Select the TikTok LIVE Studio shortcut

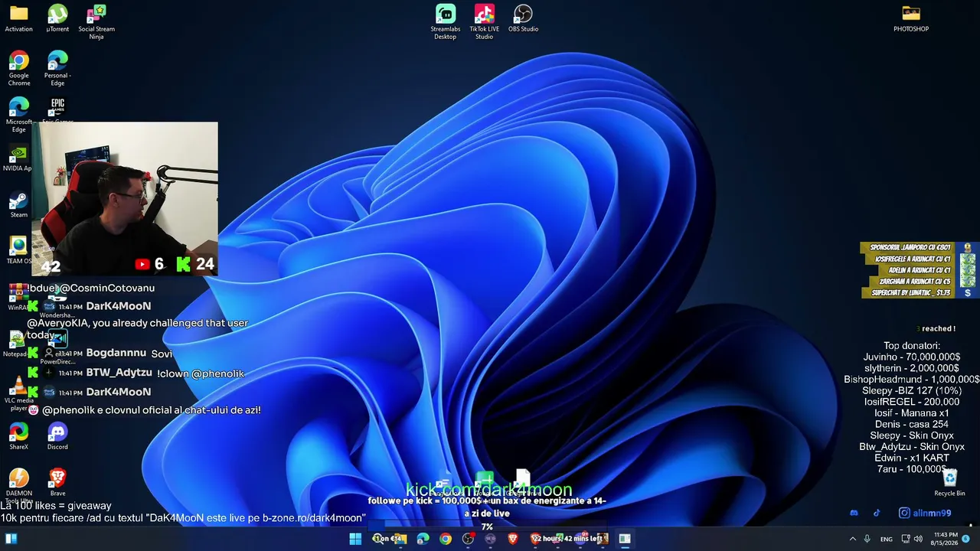point(484,22)
